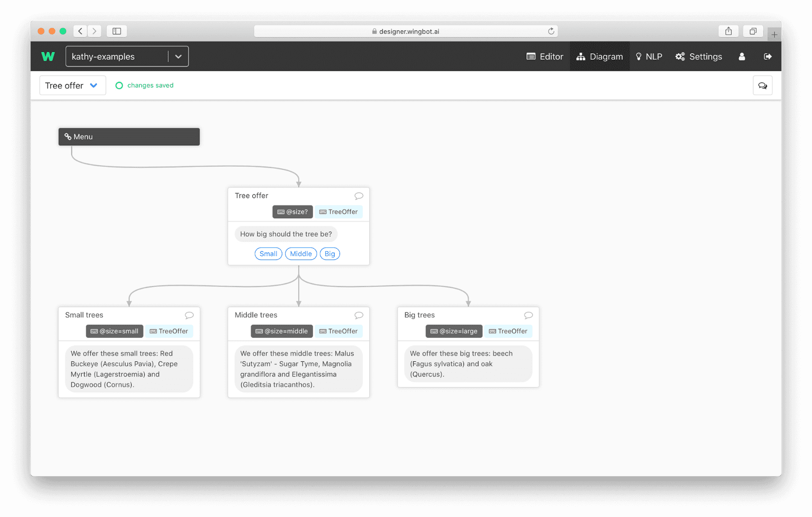812x517 pixels.
Task: Toggle the comment bubble on Big trees node
Action: (528, 315)
